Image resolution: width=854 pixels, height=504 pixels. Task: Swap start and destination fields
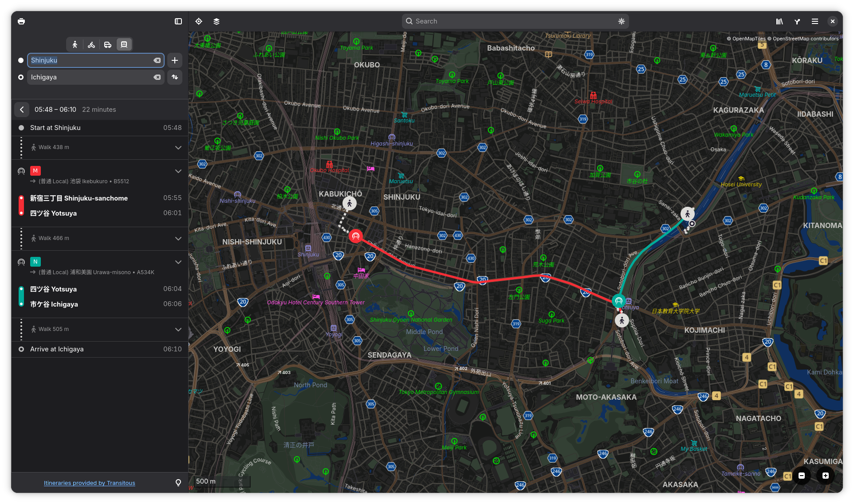[x=175, y=77]
